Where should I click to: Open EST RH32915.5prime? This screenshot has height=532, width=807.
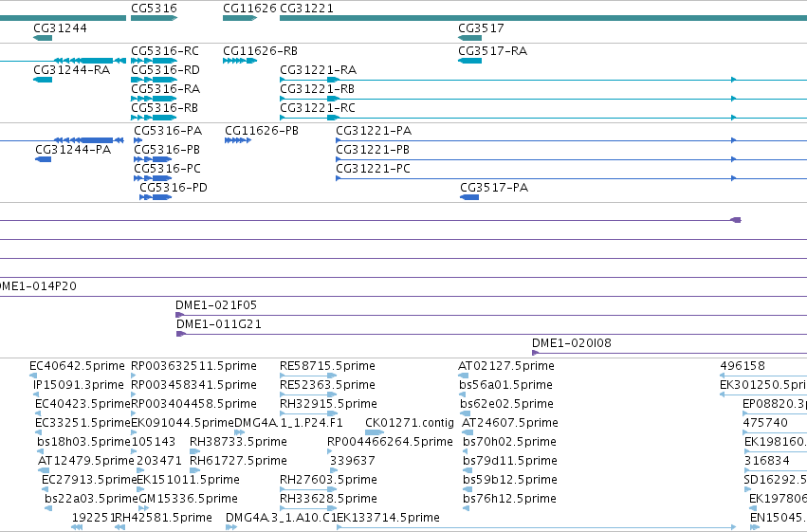point(328,404)
